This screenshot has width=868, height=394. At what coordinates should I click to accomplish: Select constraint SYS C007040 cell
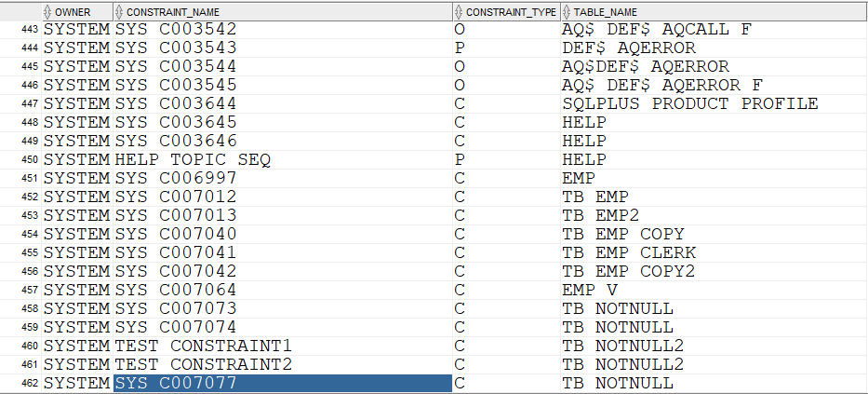[x=283, y=234]
